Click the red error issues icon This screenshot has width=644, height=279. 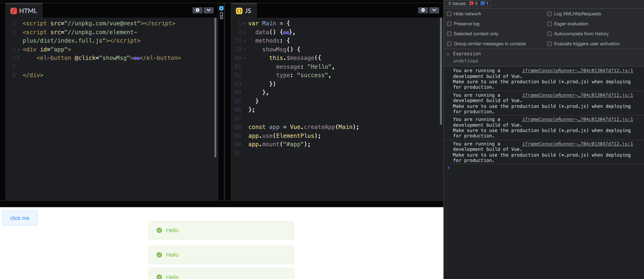pos(471,3)
